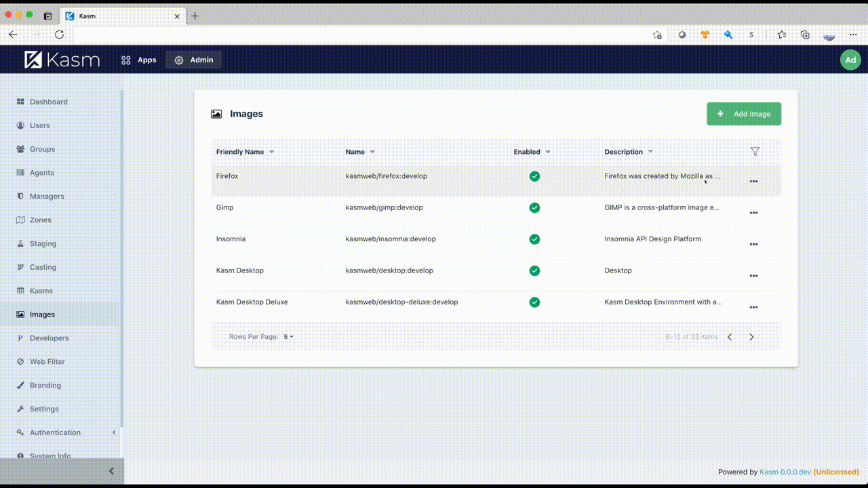Click Insomnia API Design Platform description
Screen dimensions: 868x488
point(653,239)
